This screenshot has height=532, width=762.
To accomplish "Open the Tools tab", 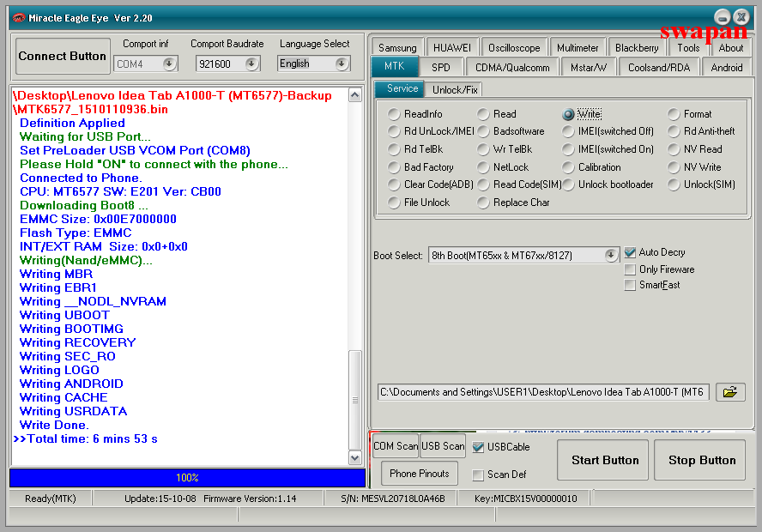I will 688,47.
